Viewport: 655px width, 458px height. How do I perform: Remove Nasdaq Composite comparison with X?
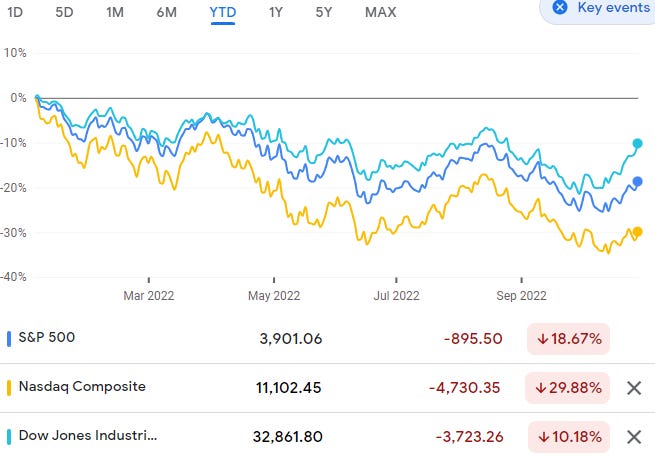tap(634, 388)
